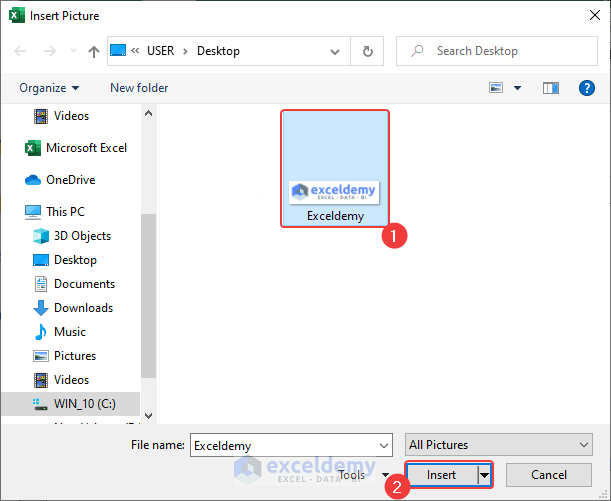This screenshot has width=611, height=501.
Task: Open the More view options arrow
Action: [517, 88]
